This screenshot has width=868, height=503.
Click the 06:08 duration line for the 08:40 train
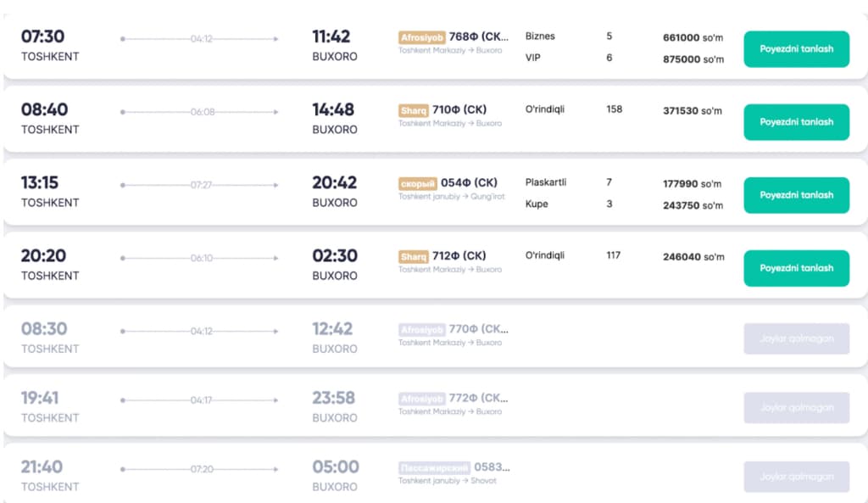tap(203, 112)
